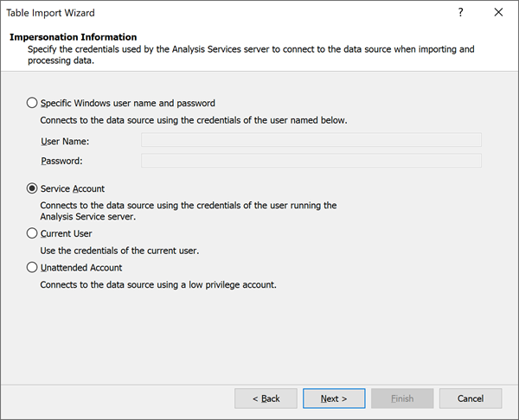Viewport: 519px width, 420px height.
Task: Select the Current User radio option
Action: click(33, 233)
